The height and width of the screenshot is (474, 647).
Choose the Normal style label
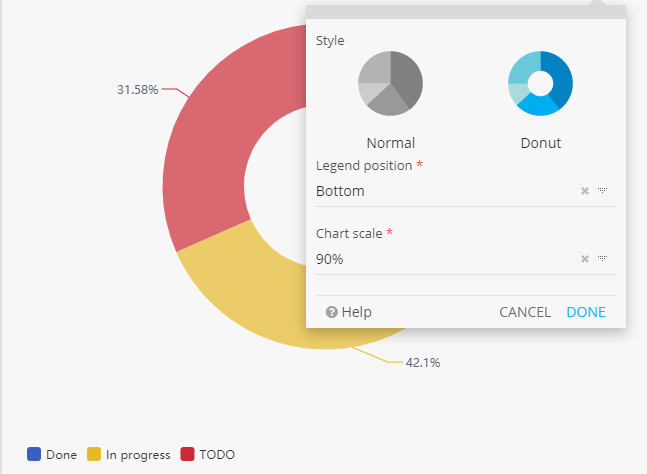(390, 143)
